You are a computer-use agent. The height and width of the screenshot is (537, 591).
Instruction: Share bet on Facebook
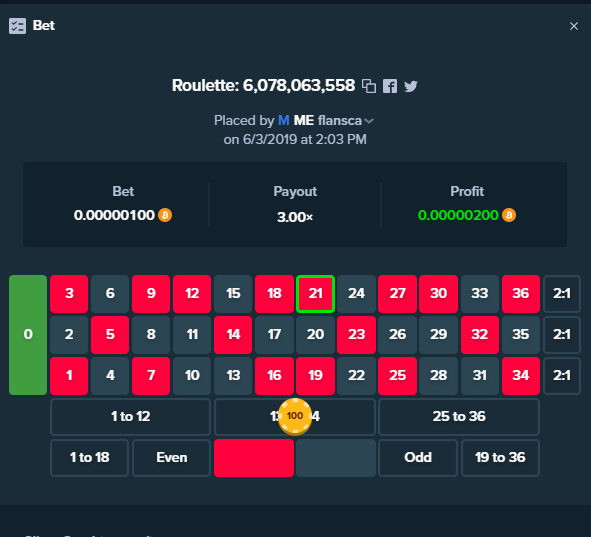click(390, 86)
